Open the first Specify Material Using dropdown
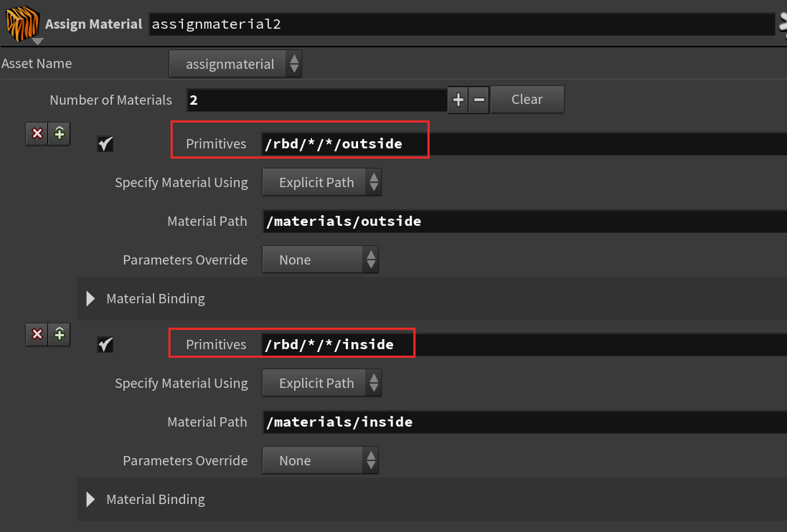Screen dimensions: 787x532 point(321,182)
